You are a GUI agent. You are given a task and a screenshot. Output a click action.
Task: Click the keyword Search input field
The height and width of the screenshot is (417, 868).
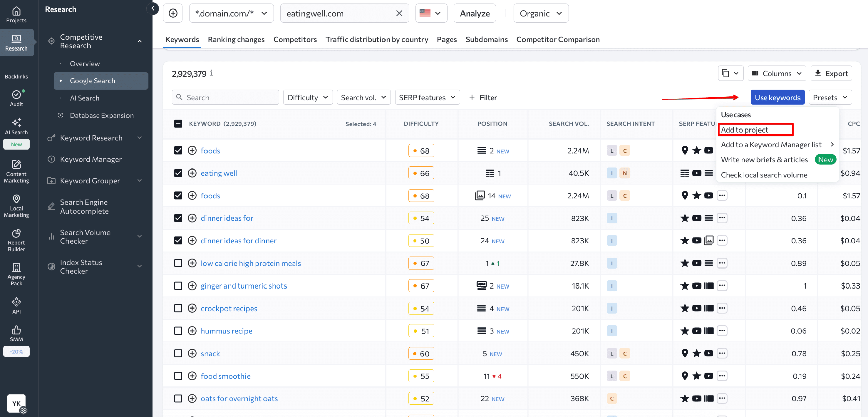pos(225,97)
